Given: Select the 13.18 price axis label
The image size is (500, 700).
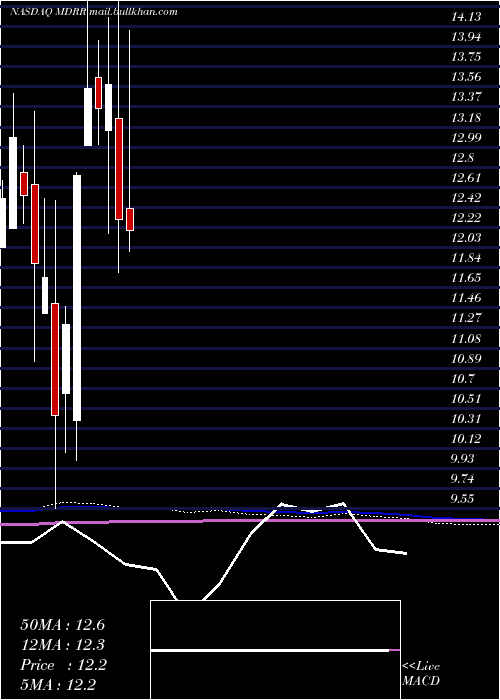Looking at the screenshot, I should click(466, 118).
